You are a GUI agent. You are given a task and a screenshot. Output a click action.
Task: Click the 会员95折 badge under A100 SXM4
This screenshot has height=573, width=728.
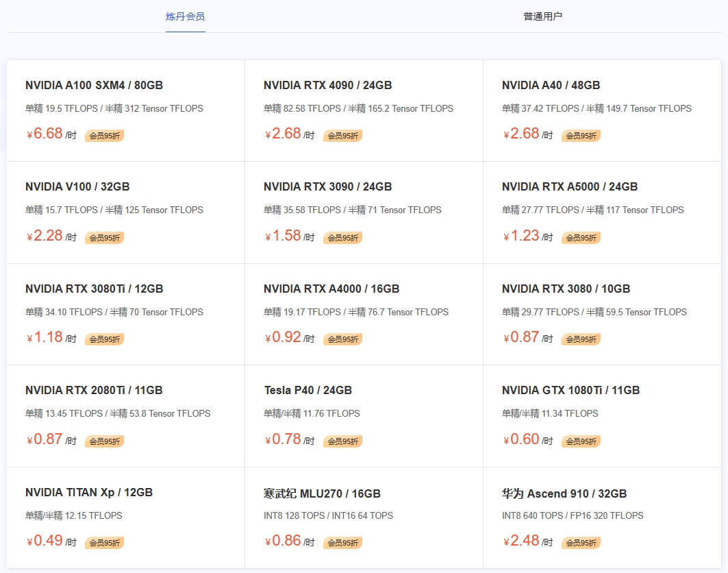[104, 136]
